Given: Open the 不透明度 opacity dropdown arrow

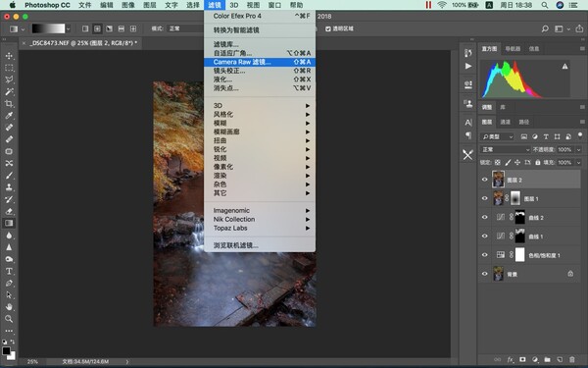Looking at the screenshot, I should [x=578, y=149].
